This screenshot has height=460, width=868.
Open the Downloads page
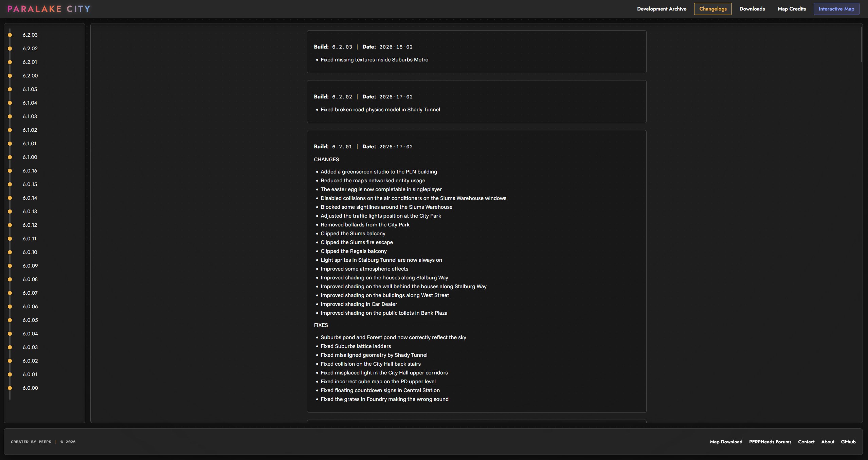752,9
